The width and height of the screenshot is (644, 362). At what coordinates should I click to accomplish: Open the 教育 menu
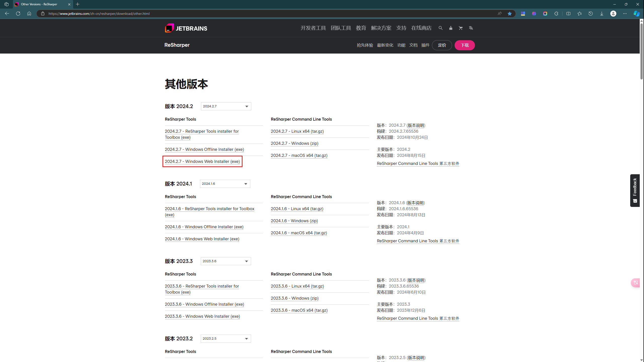pos(361,28)
